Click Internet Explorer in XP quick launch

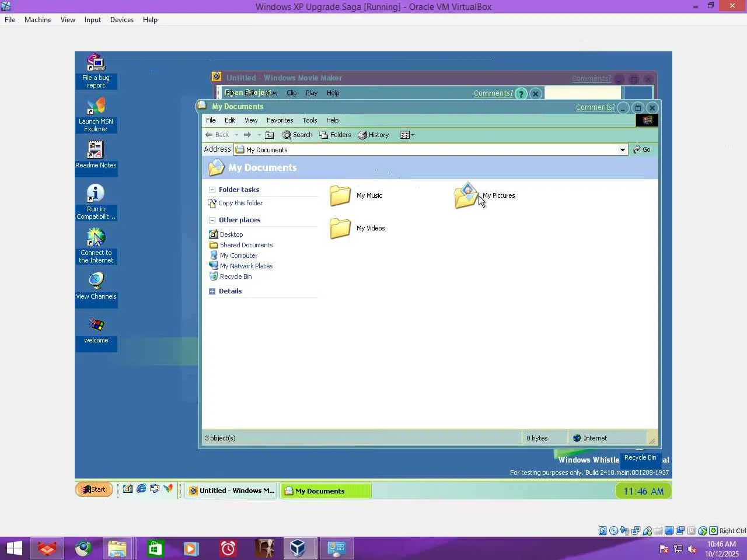click(141, 489)
